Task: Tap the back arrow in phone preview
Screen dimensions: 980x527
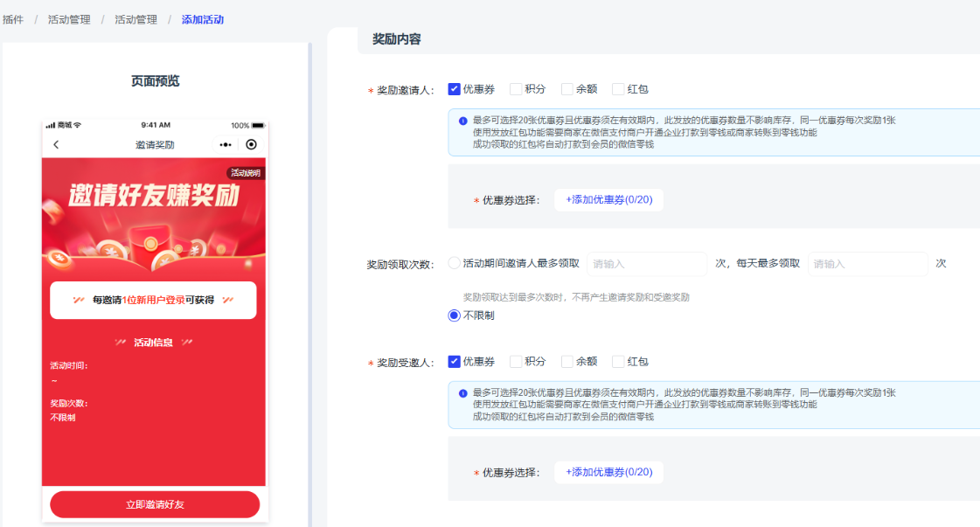Action: pos(57,144)
